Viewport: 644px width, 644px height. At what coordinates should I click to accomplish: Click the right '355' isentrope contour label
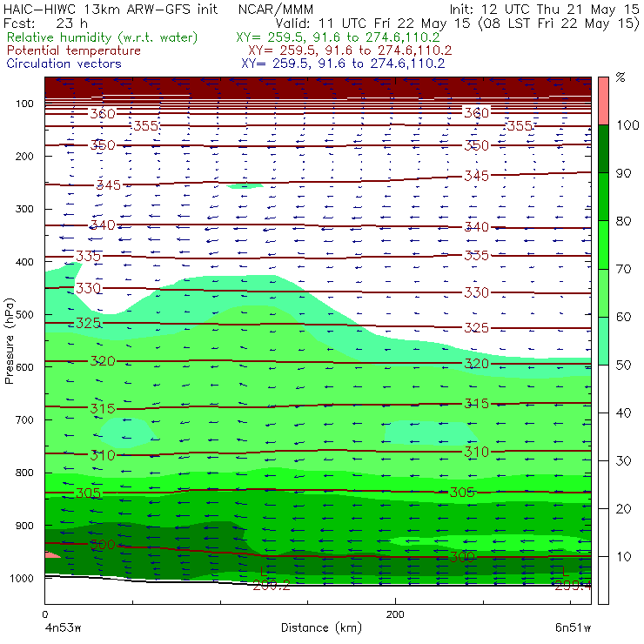(520, 125)
